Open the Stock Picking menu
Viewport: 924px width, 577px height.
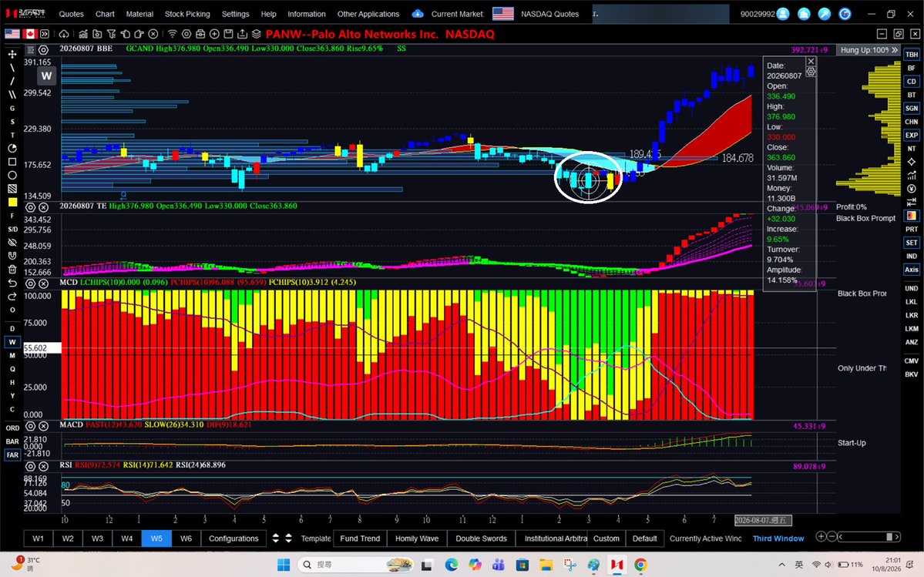tap(187, 14)
